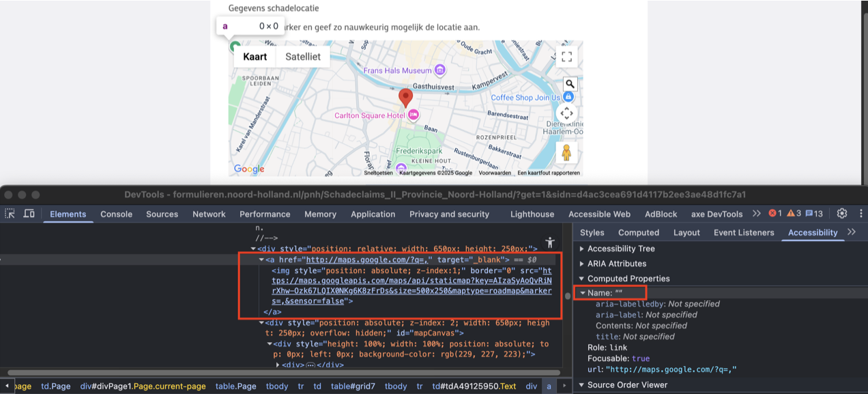Click the red location marker on map

point(406,98)
